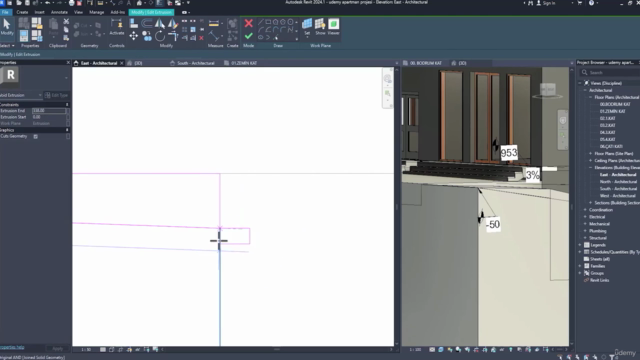This screenshot has height=360, width=640.
Task: Open the Work Plane Viewer
Action: [x=333, y=27]
